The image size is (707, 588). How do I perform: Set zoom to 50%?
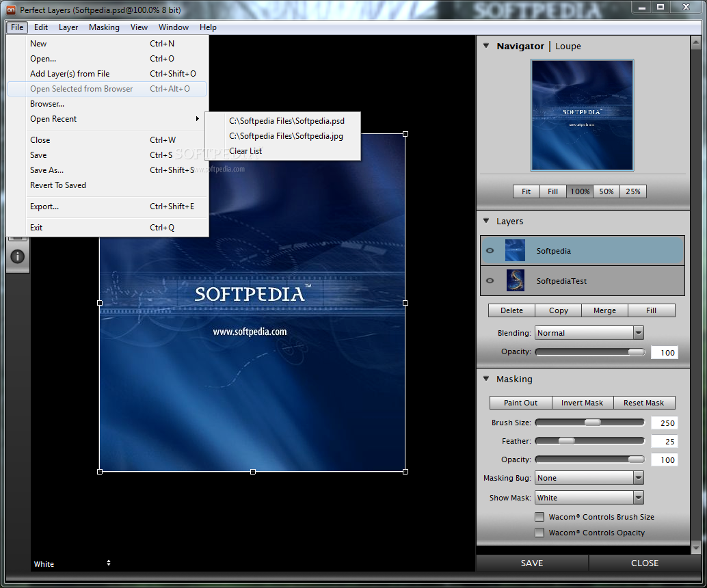(x=606, y=191)
